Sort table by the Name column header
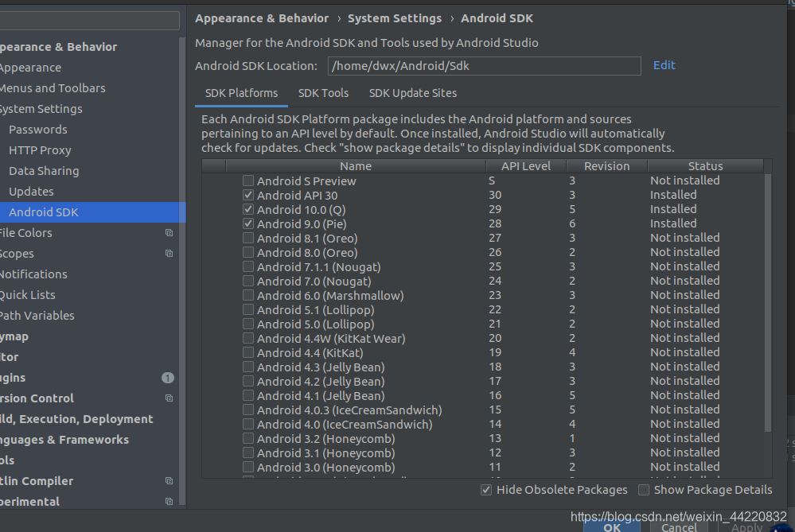Image resolution: width=795 pixels, height=532 pixels. click(356, 166)
